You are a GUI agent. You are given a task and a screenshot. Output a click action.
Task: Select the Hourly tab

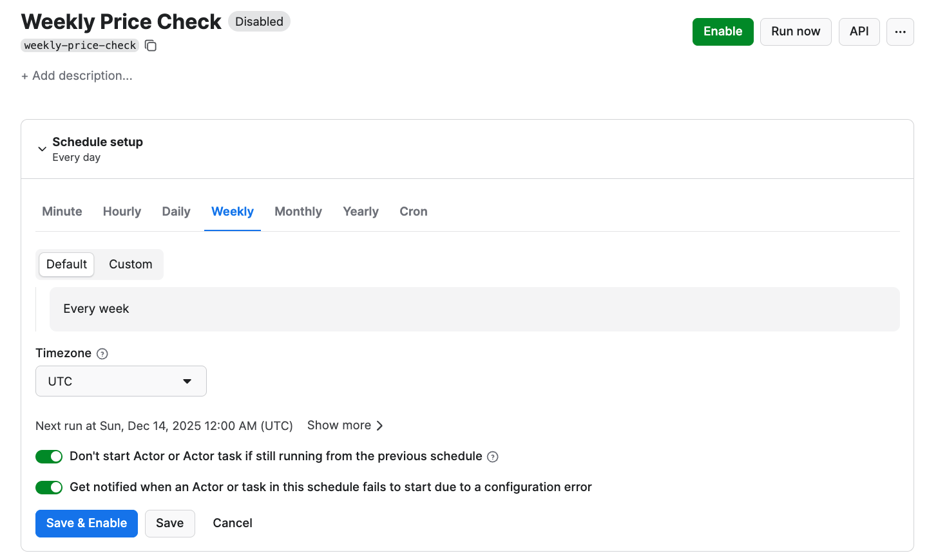coord(122,212)
